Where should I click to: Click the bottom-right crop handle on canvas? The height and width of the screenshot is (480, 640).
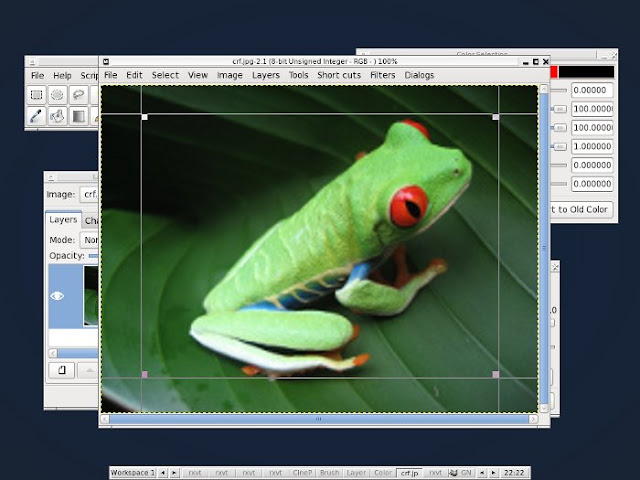click(496, 374)
